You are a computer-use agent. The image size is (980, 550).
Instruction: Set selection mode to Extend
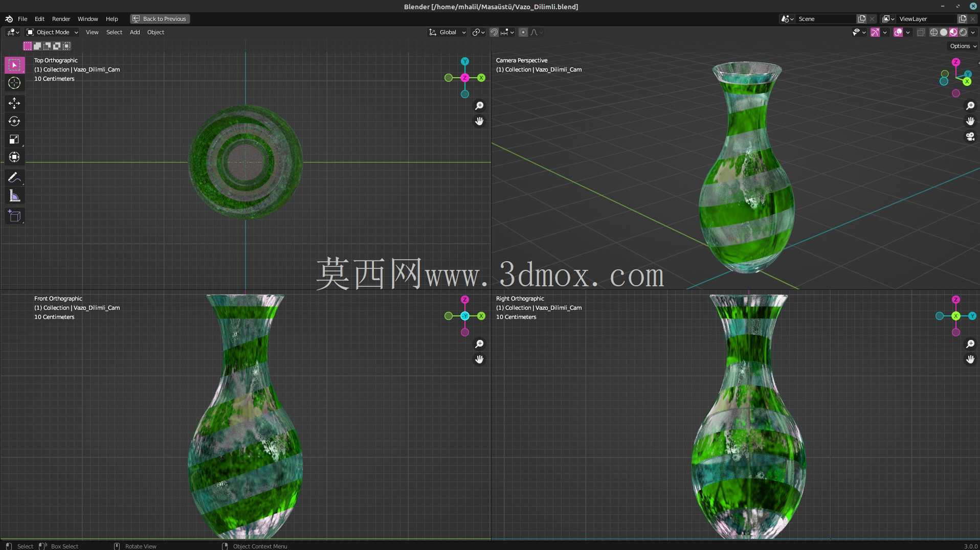click(37, 46)
